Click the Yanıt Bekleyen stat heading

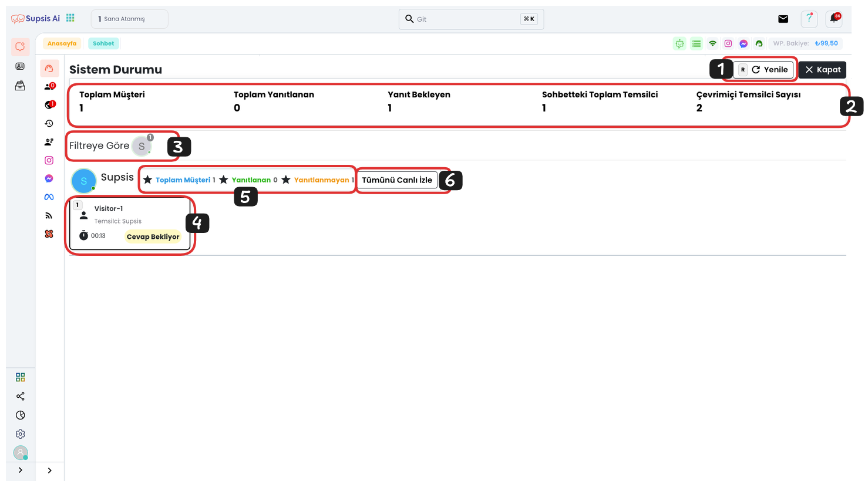419,94
